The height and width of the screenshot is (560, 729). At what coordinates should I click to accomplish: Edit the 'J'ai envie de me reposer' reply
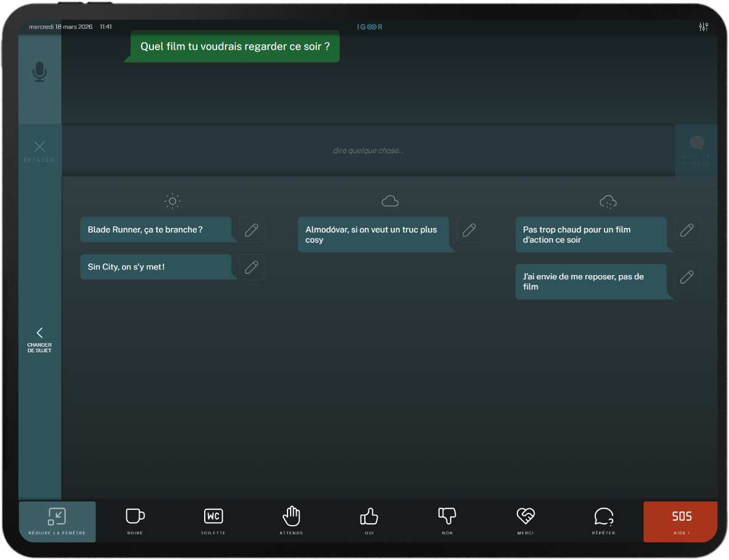[x=687, y=277]
